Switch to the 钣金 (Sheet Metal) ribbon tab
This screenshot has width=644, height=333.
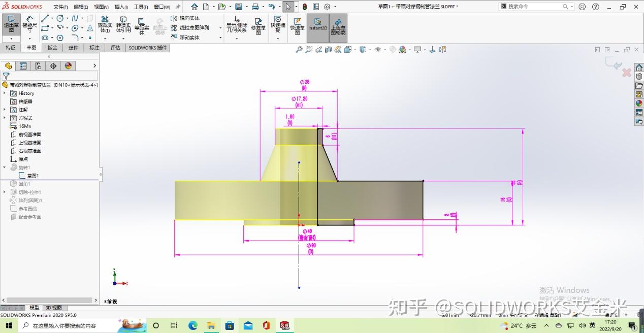[52, 48]
